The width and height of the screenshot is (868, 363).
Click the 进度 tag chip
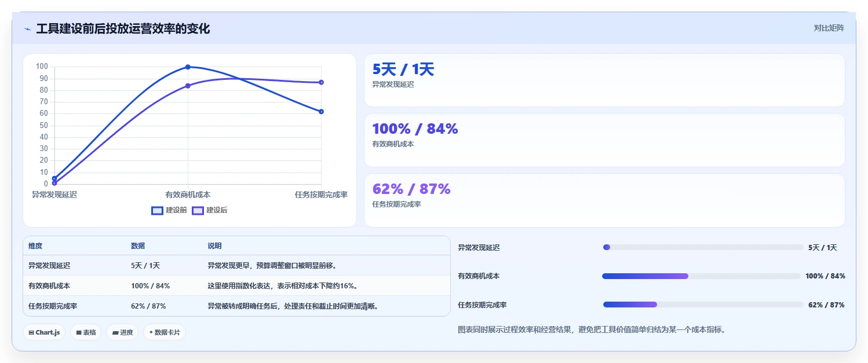[x=122, y=332]
